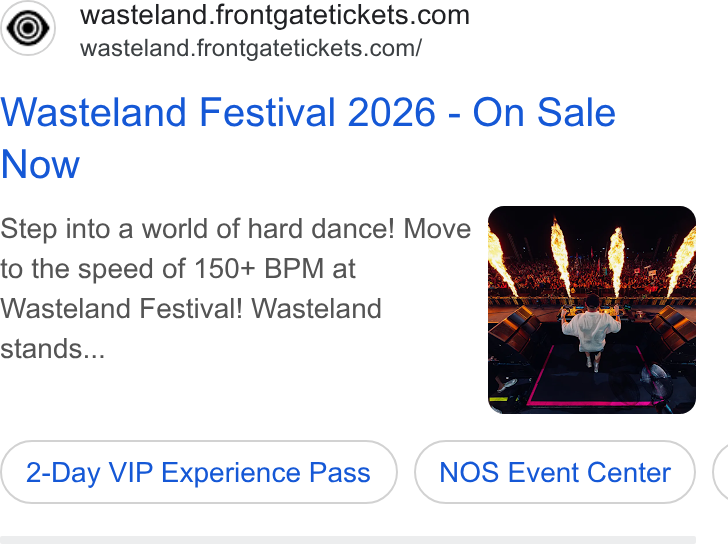
Task: Open the Wasteland Festival 2026 headline link
Action: (x=308, y=138)
